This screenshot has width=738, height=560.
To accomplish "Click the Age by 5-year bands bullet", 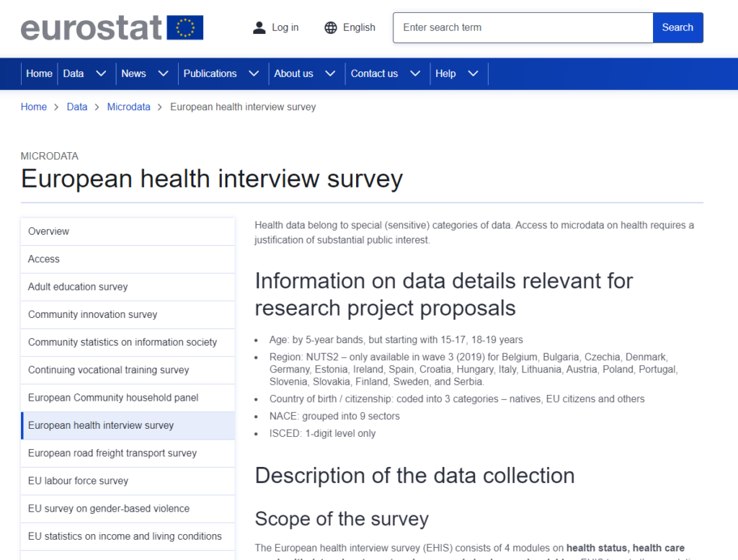I will coord(396,339).
